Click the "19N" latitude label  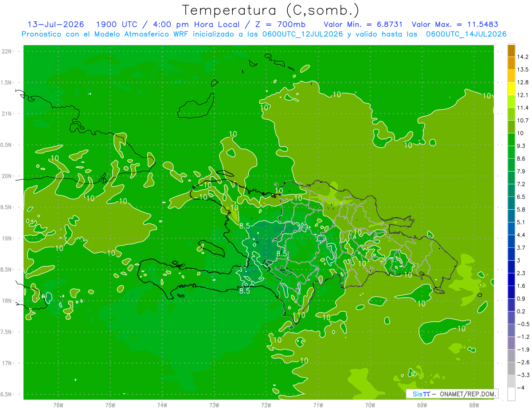pyautogui.click(x=7, y=239)
